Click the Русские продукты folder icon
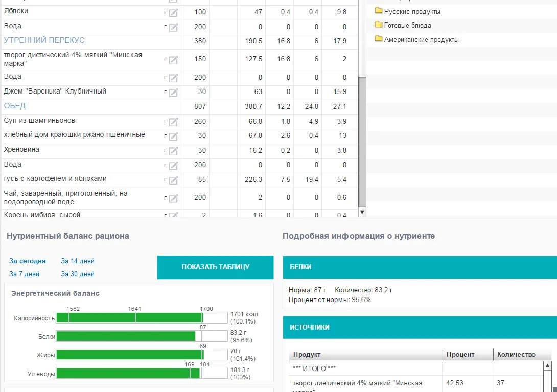The height and width of the screenshot is (392, 557). (x=378, y=11)
